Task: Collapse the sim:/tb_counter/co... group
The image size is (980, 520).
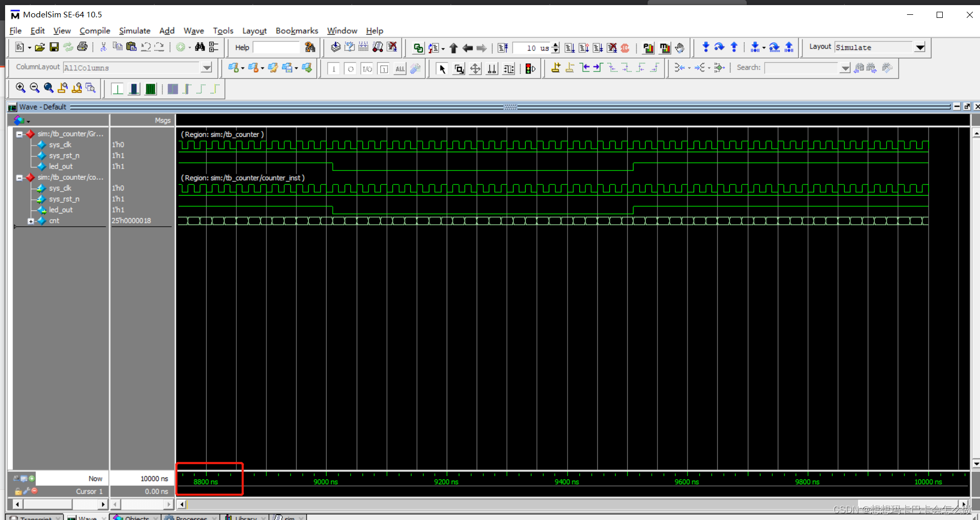Action: [19, 178]
